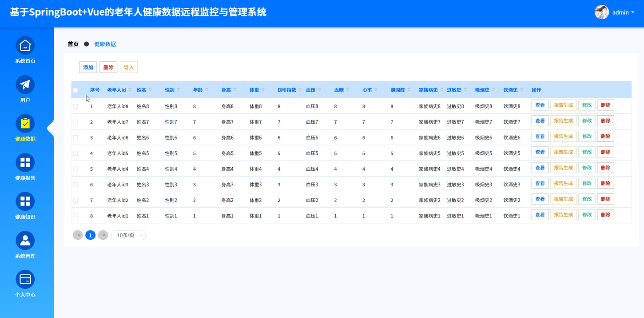Click cell 血压3
Image resolution: width=644 pixels, height=318 pixels.
[312, 185]
